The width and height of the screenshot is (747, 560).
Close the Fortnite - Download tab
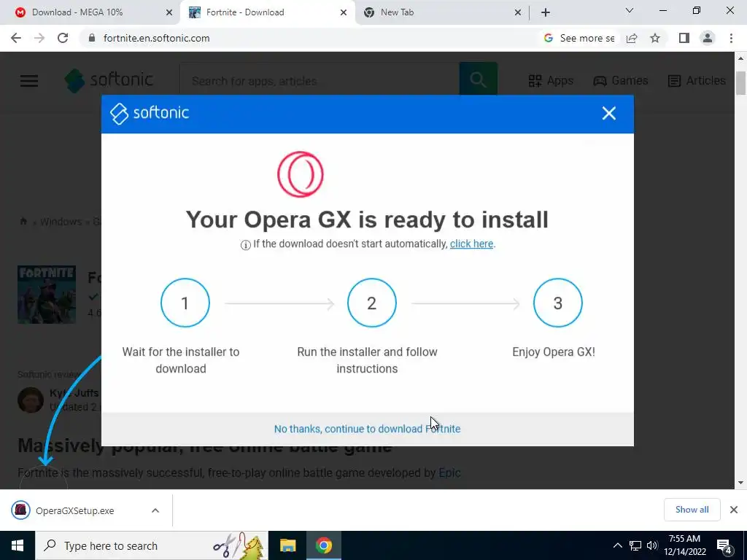coord(344,12)
